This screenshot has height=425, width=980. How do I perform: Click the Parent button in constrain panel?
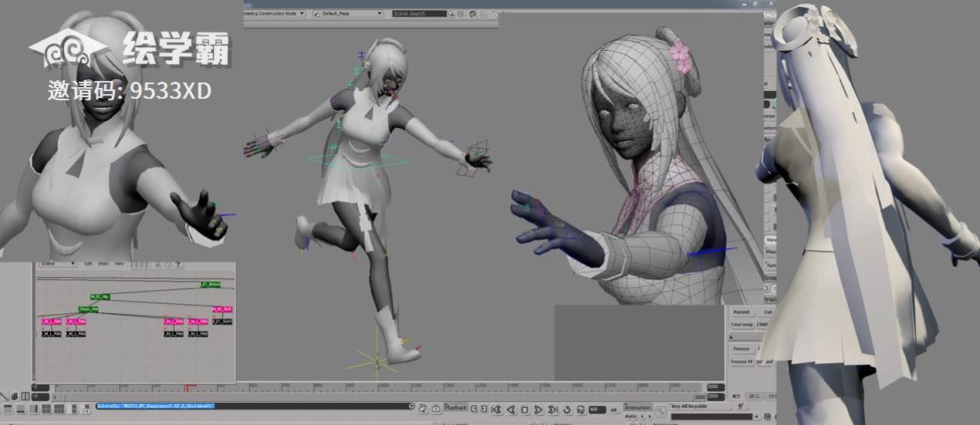click(x=741, y=312)
